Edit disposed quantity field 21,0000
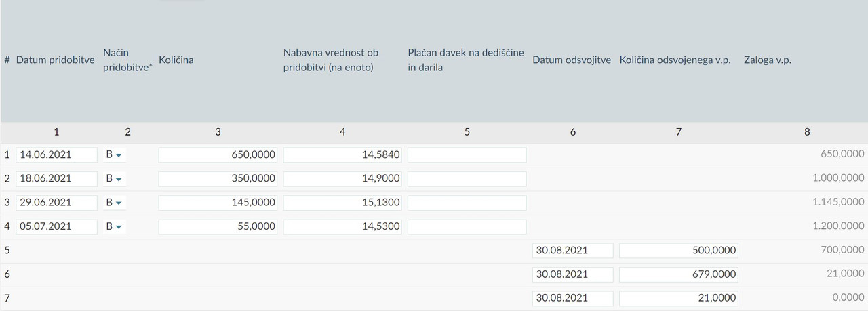This screenshot has height=311, width=868. (x=679, y=298)
